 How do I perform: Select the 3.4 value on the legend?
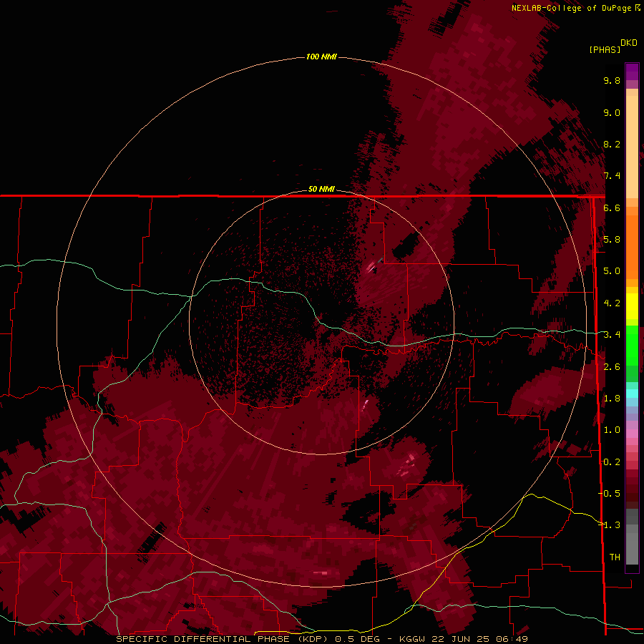(612, 335)
